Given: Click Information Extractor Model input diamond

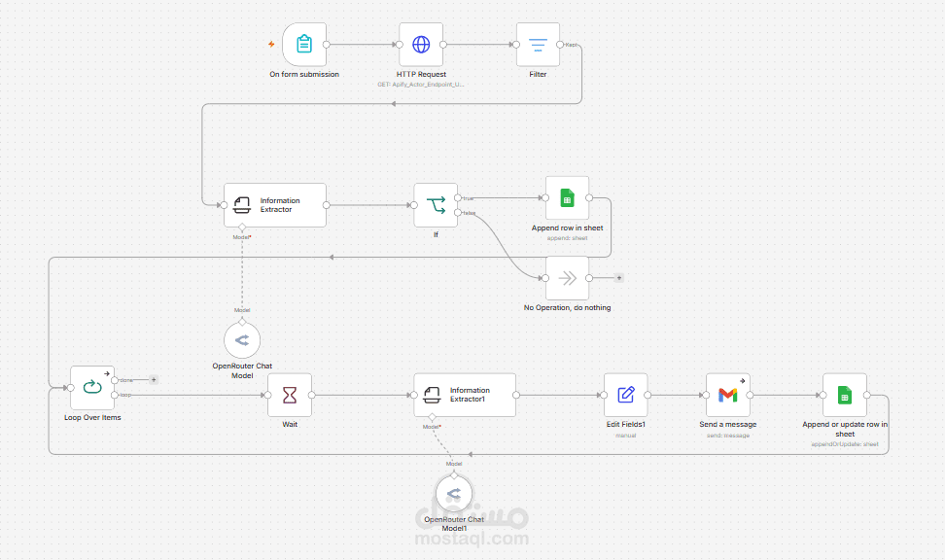Looking at the screenshot, I should click(x=242, y=227).
